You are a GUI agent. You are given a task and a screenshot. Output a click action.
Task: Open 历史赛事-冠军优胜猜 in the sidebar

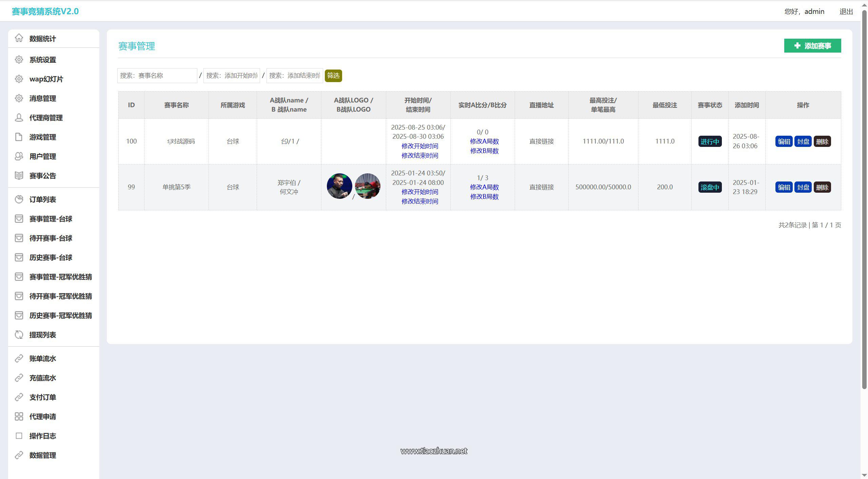coord(60,315)
